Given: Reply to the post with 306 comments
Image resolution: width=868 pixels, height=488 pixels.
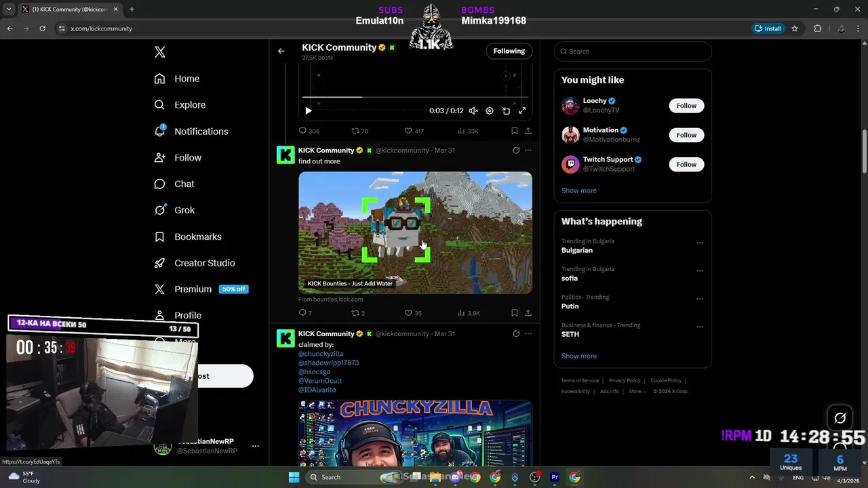Looking at the screenshot, I should 309,131.
